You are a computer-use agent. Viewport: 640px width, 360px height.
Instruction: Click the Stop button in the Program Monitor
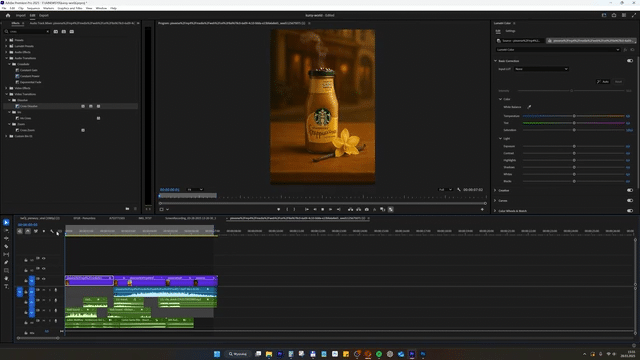click(322, 209)
